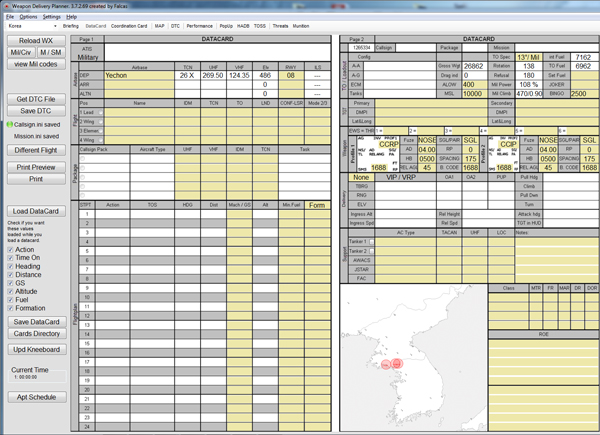
Task: Toggle the Time On checkbox
Action: click(10, 258)
